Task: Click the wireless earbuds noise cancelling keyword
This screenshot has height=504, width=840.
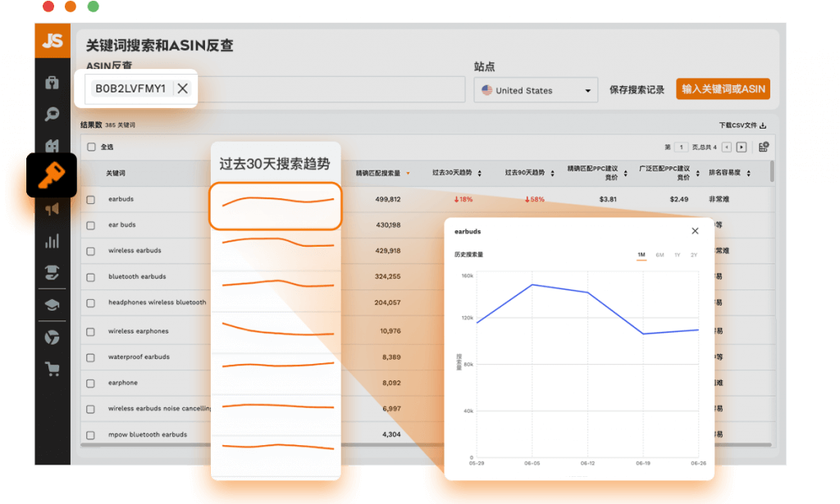Action: (x=160, y=408)
